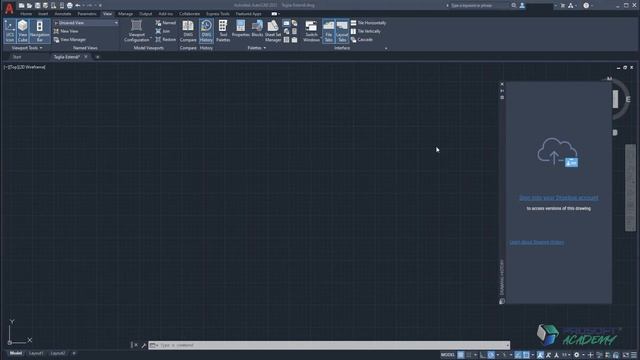Screen dimensions: 640x360
Task: Launch DWG Compare tool
Action: [188, 31]
